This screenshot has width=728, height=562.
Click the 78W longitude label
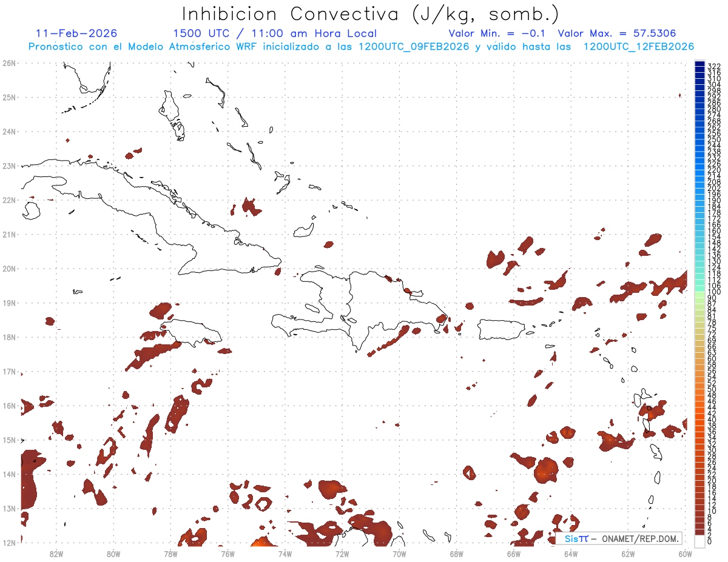pyautogui.click(x=170, y=554)
